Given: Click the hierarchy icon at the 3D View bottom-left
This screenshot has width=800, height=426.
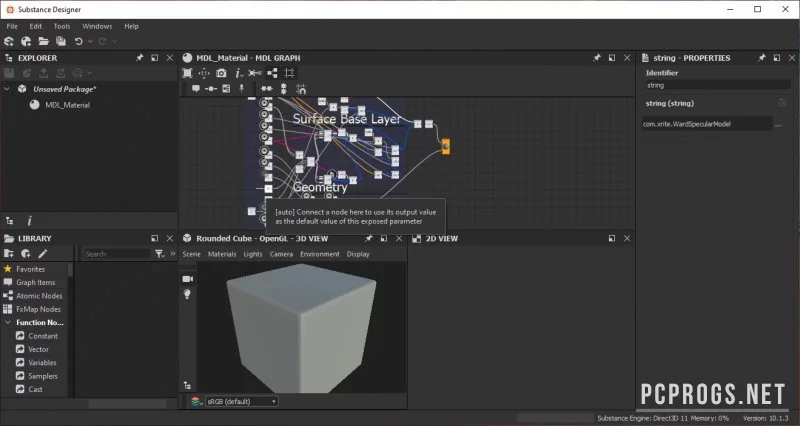Looking at the screenshot, I should point(187,385).
